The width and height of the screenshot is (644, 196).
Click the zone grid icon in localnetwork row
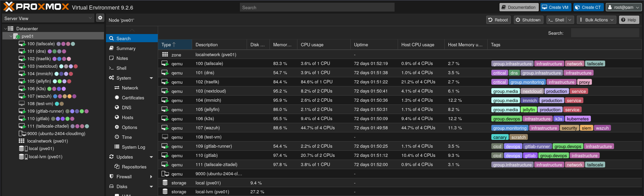click(x=165, y=54)
